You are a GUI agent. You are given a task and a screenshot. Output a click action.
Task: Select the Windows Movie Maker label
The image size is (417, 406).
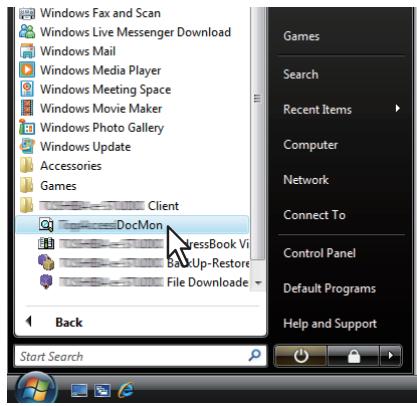pos(101,108)
